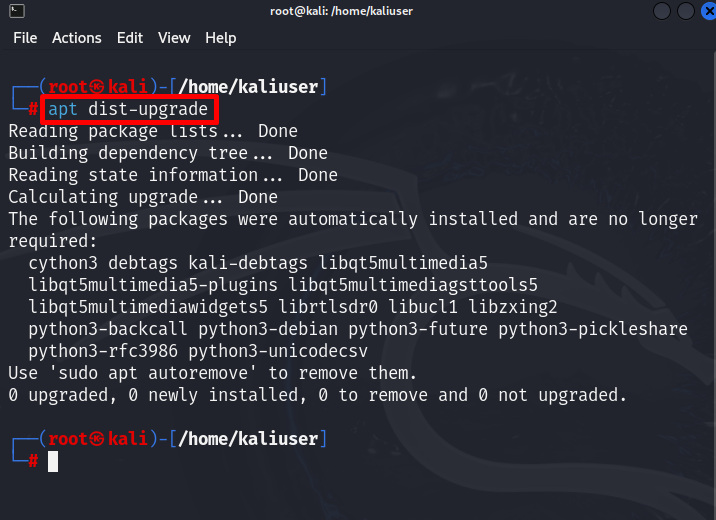This screenshot has height=520, width=716.
Task: Click the window title root@kali text
Action: point(341,11)
